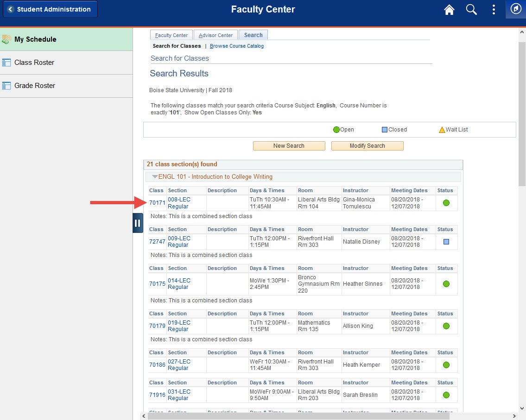Select the Search tab
Screen dimensions: 526x420
253,35
